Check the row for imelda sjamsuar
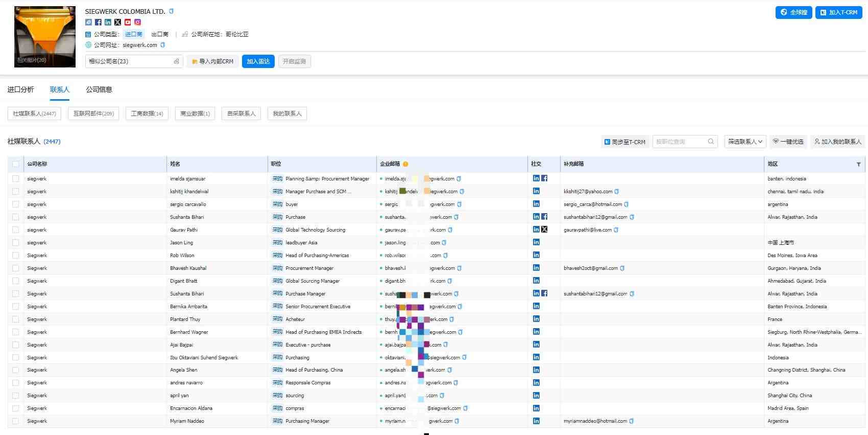Image resolution: width=868 pixels, height=435 pixels. point(15,179)
